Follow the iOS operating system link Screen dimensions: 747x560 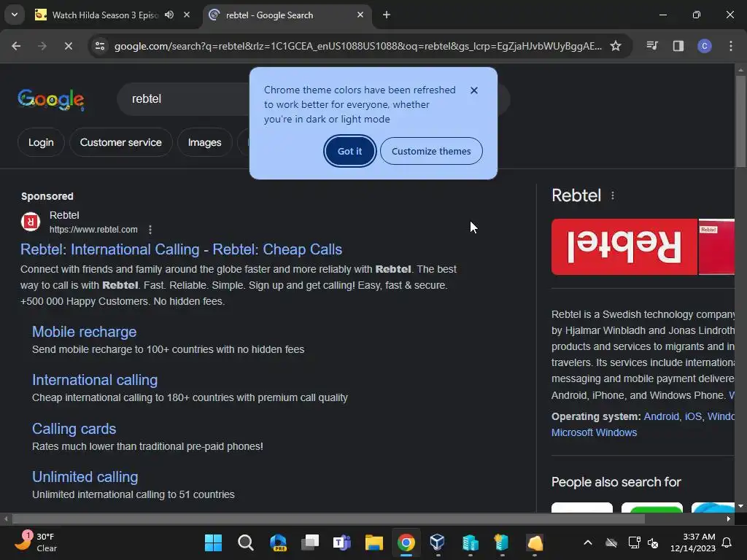[x=693, y=416]
